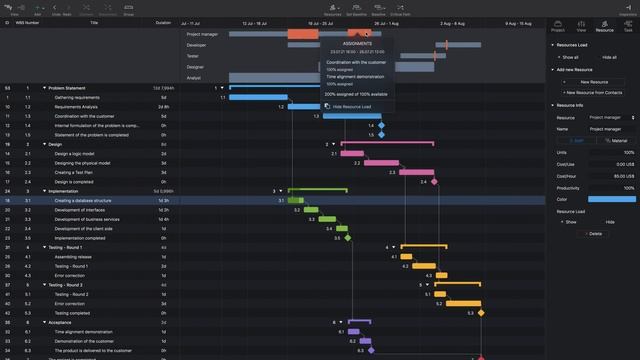The height and width of the screenshot is (360, 640).
Task: Switch to the Project inspector tab
Action: (x=558, y=27)
